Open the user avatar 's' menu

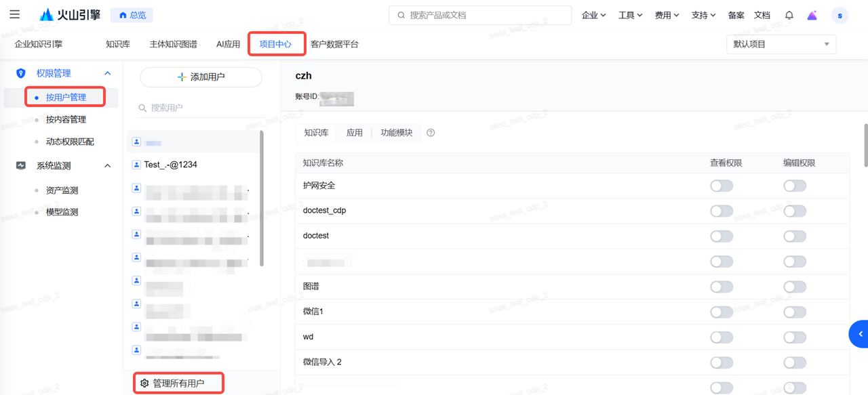840,15
